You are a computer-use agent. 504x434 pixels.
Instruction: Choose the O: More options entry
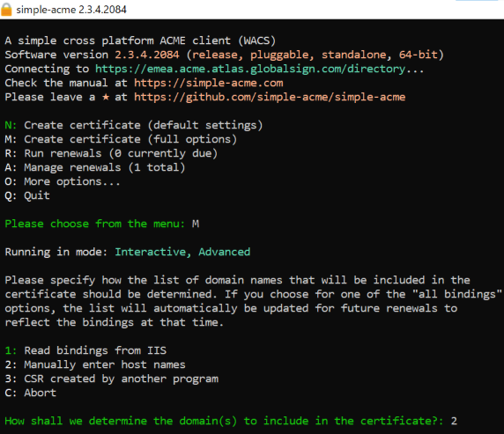click(63, 181)
